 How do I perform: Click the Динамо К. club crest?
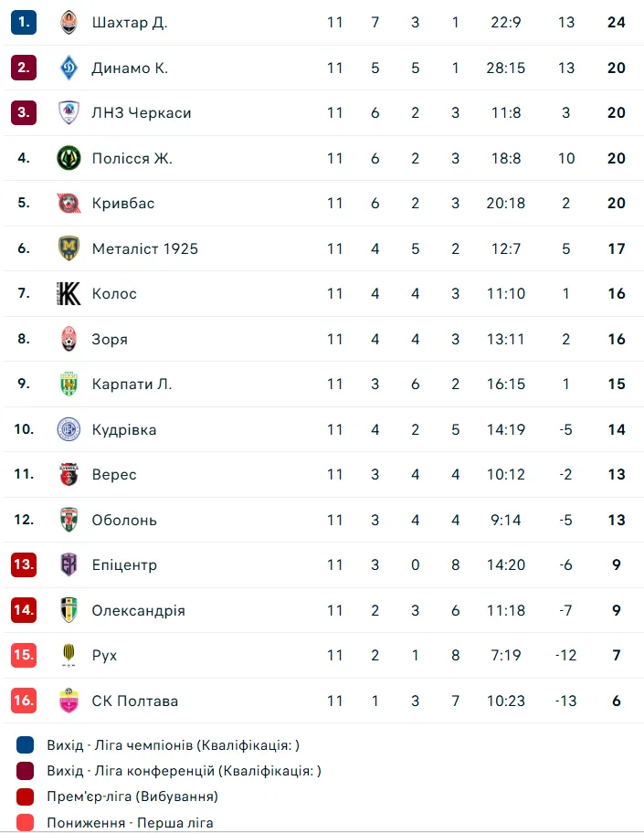point(69,68)
